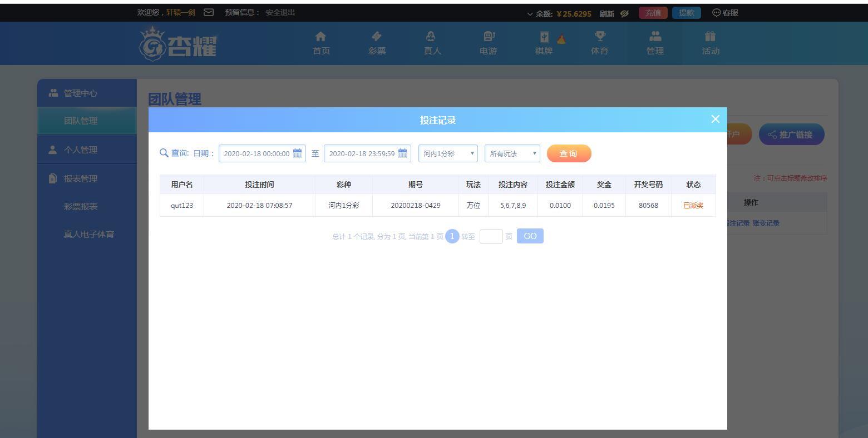
Task: Go to 彩票 lottery nav item
Action: 377,43
